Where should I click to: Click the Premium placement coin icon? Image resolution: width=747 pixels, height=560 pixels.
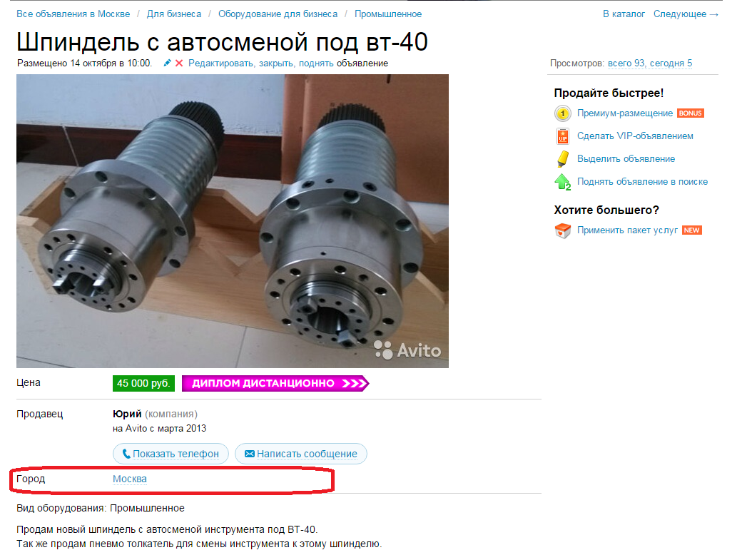(563, 113)
